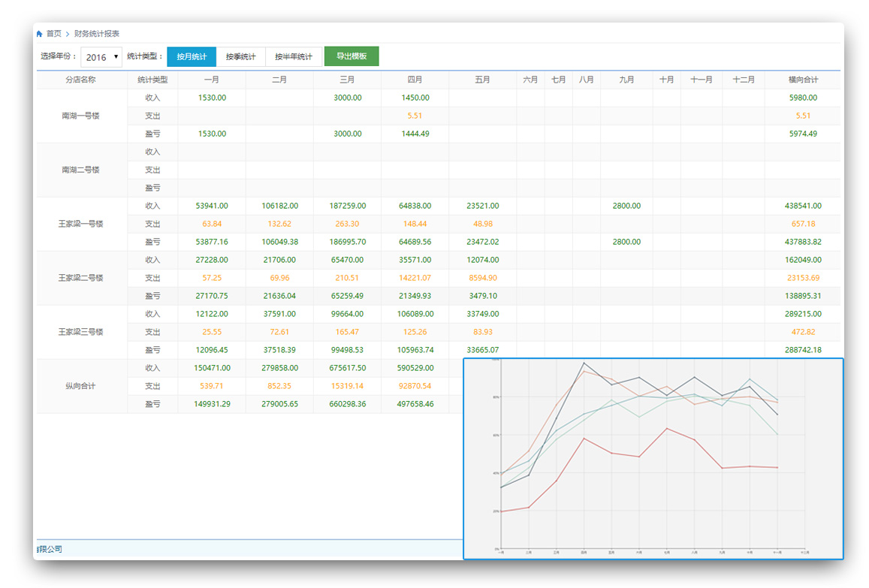Click the breadcrumb chevron separator after 首页

coord(68,34)
